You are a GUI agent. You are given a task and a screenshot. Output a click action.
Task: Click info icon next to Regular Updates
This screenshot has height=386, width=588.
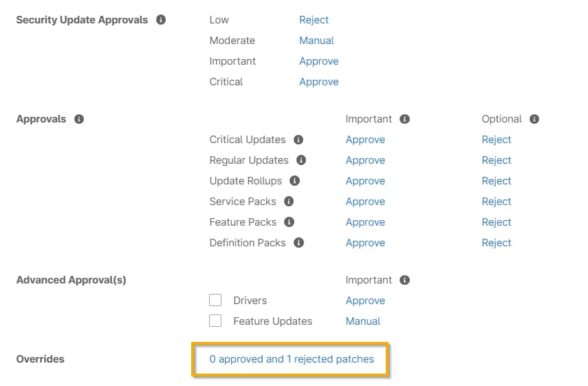(x=301, y=160)
